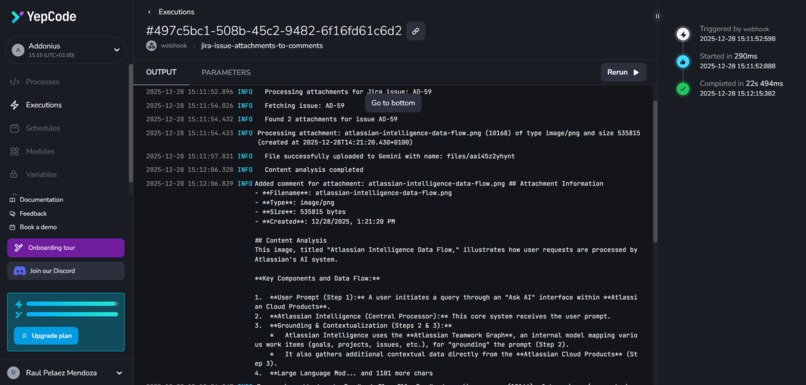Open Modules in the sidebar
The height and width of the screenshot is (385, 806).
click(x=40, y=151)
